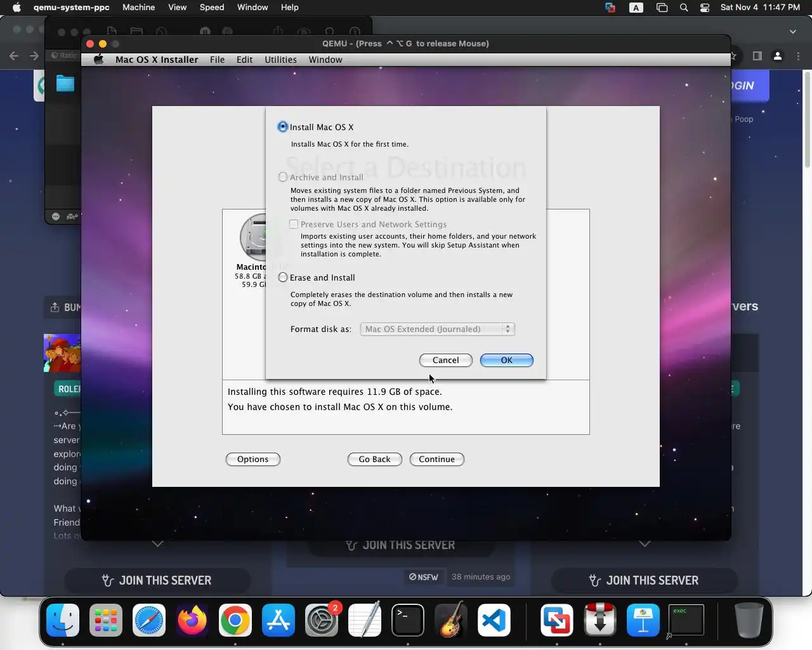The height and width of the screenshot is (650, 812).
Task: Open host Speed menu
Action: [x=212, y=8]
